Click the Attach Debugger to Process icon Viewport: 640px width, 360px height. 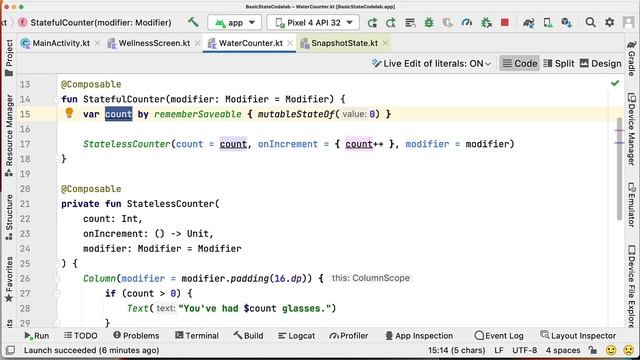[486, 22]
